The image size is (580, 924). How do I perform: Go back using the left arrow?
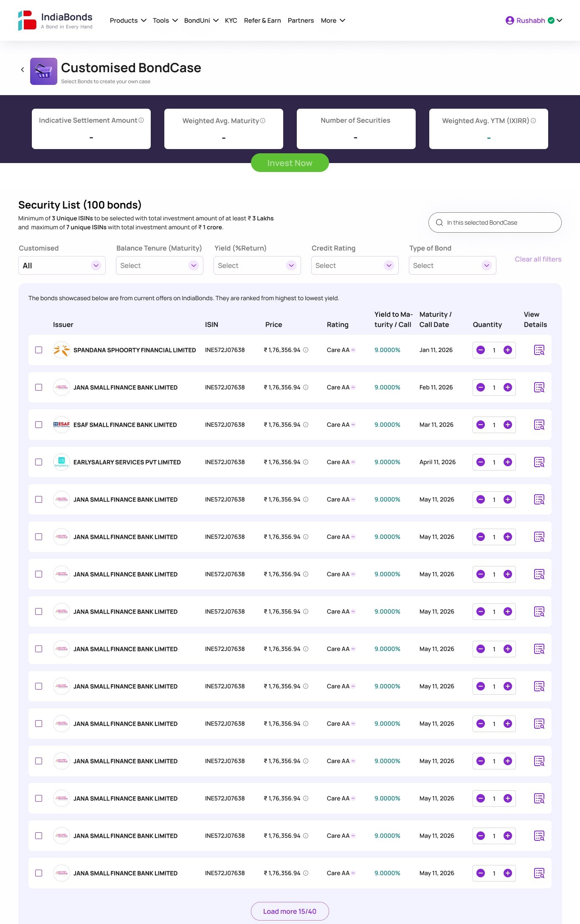(23, 70)
